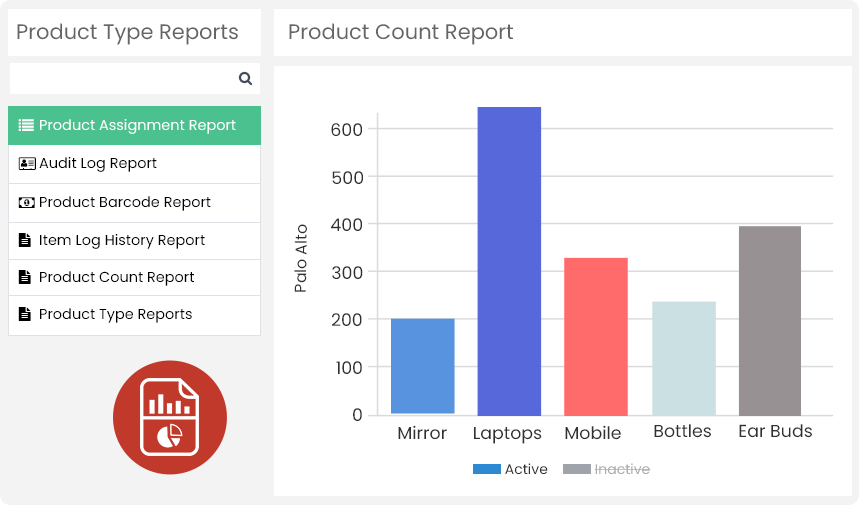Click the search magnifier icon
The image size is (859, 505).
(x=245, y=79)
